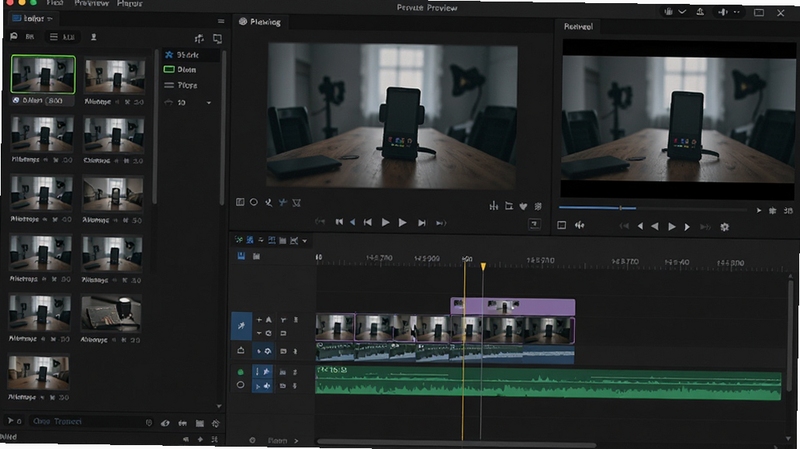Select the list row with the blue star icon
Image resolution: width=800 pixels, height=449 pixels.
tap(191, 55)
